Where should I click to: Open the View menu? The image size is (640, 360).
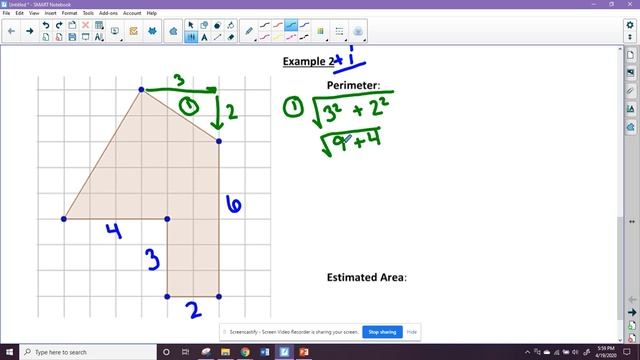[x=34, y=13]
